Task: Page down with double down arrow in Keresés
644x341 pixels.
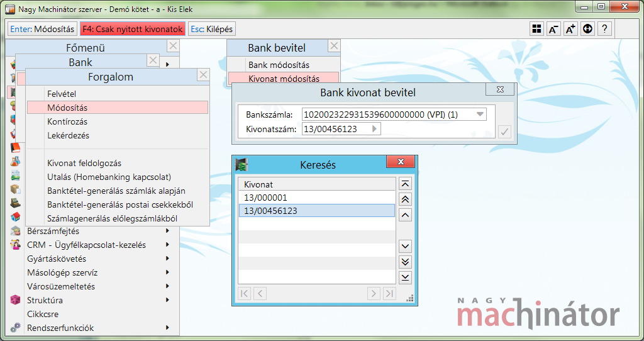Action: click(406, 262)
